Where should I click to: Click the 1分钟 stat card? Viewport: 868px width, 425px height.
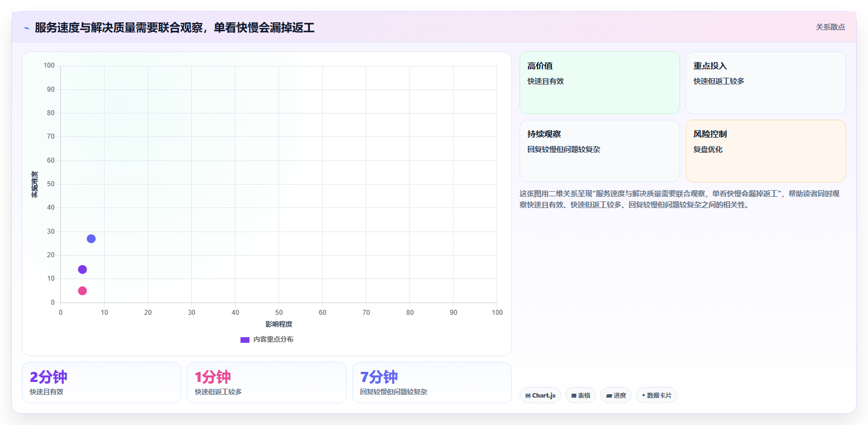(x=267, y=382)
